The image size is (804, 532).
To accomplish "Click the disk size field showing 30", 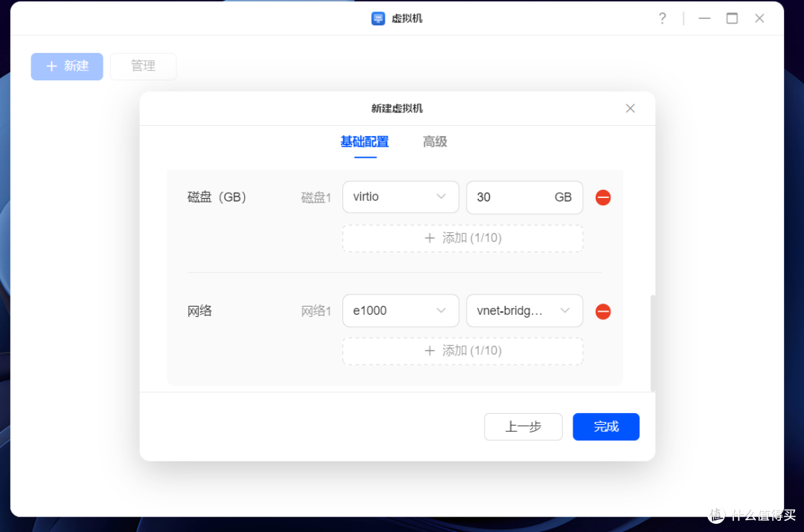I will [x=524, y=197].
